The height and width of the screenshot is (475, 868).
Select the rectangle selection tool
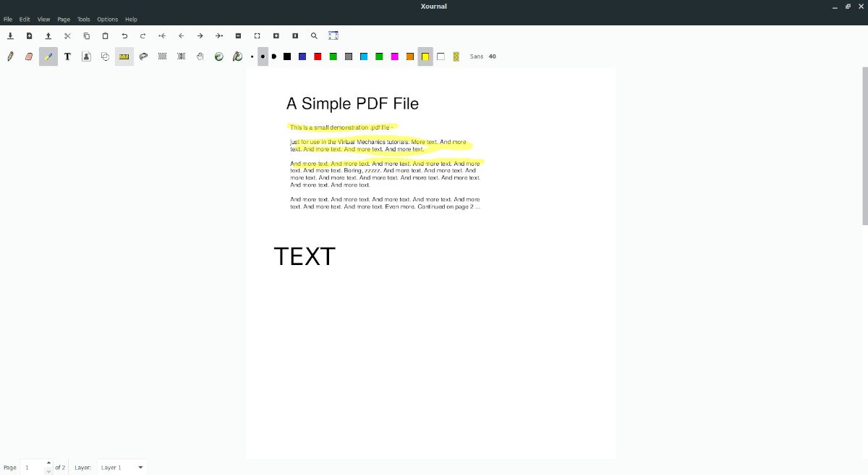pyautogui.click(x=162, y=56)
